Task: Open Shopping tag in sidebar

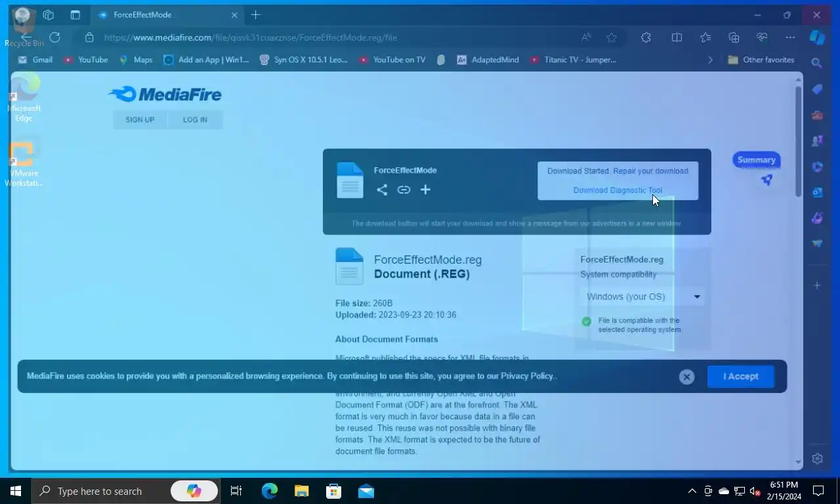Action: coord(817,89)
